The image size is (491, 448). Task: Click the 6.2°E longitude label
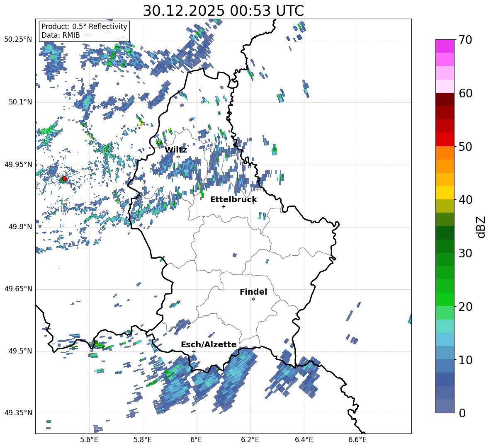[x=250, y=440]
